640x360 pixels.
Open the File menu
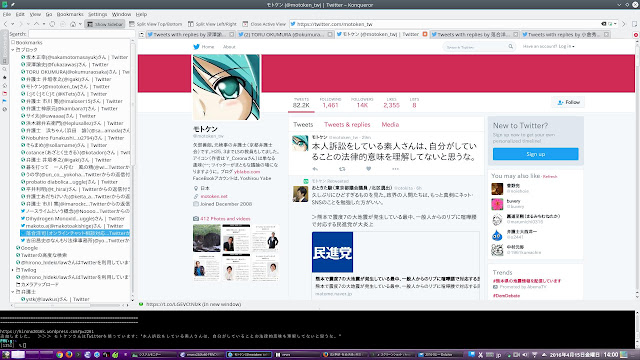pyautogui.click(x=7, y=14)
